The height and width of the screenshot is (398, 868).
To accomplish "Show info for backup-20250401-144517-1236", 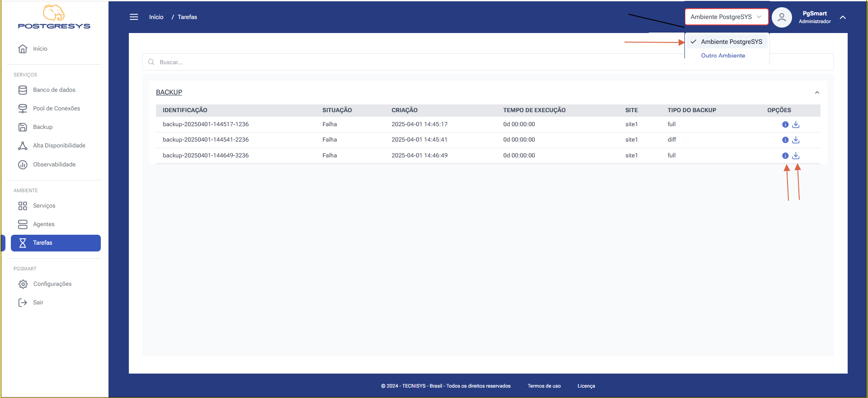I will pos(785,124).
